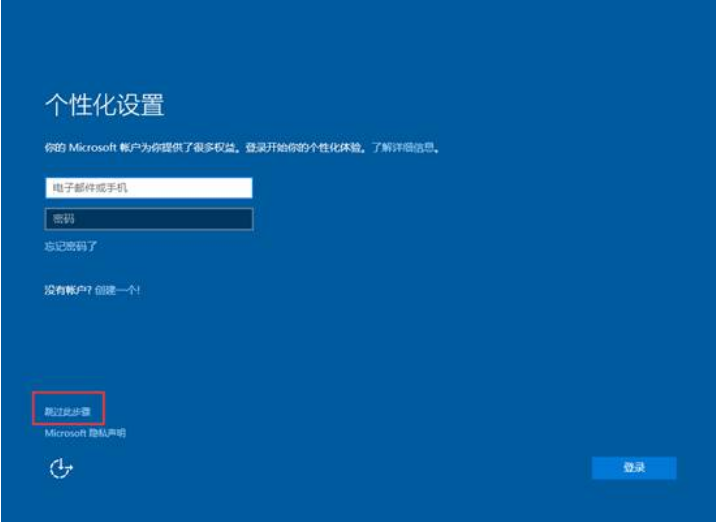Click the 登录 sign-in button

point(633,468)
